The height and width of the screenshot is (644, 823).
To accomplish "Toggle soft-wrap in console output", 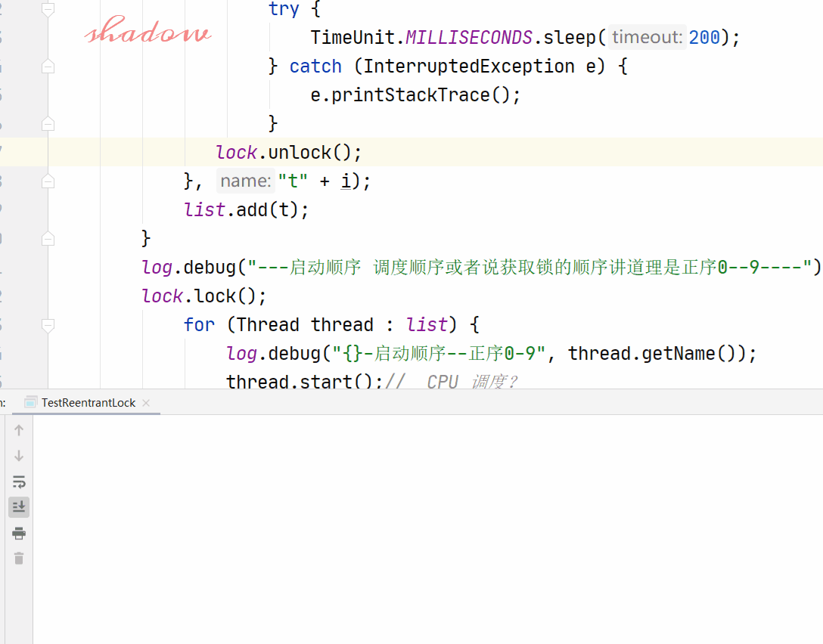I will point(19,481).
